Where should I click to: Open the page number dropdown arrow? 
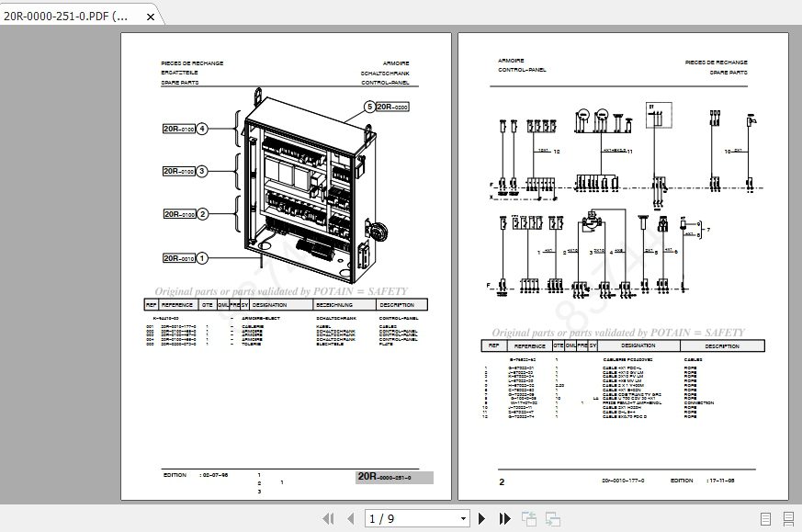tap(464, 519)
